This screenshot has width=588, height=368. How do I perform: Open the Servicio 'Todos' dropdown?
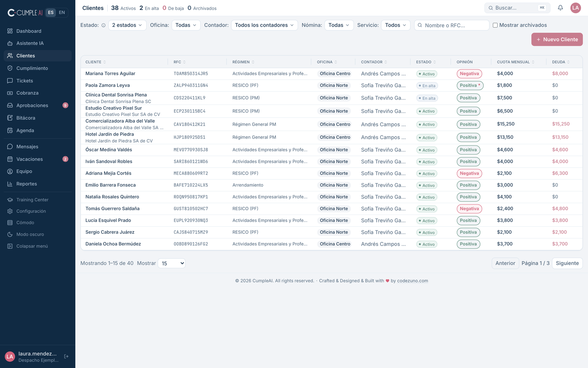coord(395,25)
